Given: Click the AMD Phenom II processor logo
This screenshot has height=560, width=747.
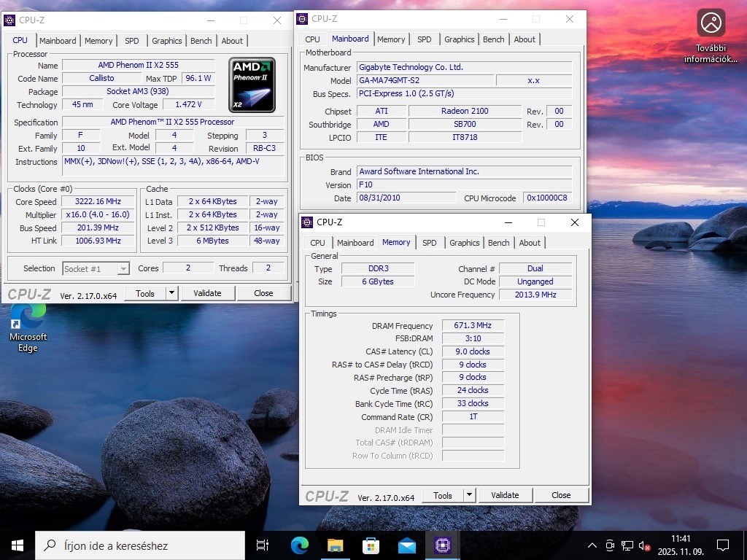Looking at the screenshot, I should tap(252, 85).
